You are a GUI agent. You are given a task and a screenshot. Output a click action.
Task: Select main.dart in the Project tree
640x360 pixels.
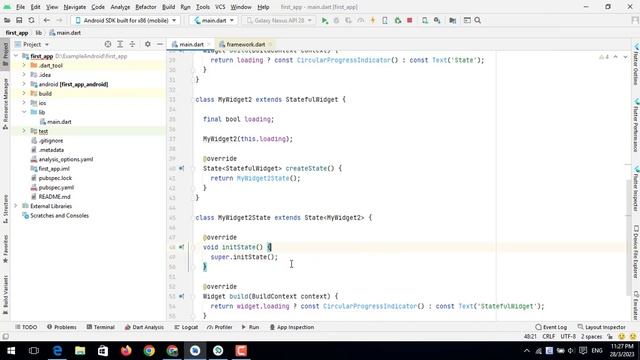pyautogui.click(x=59, y=122)
